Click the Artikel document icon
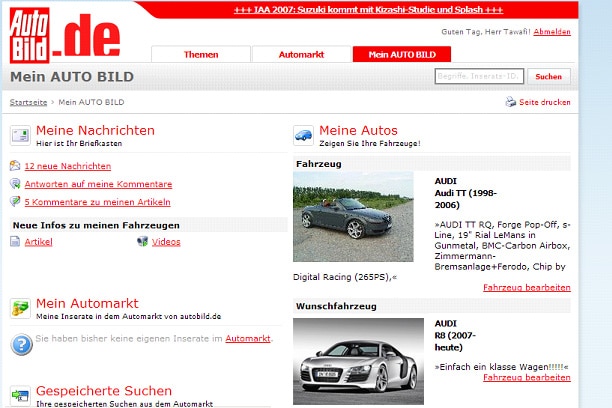Viewport: 612px width, 408px height. point(15,242)
